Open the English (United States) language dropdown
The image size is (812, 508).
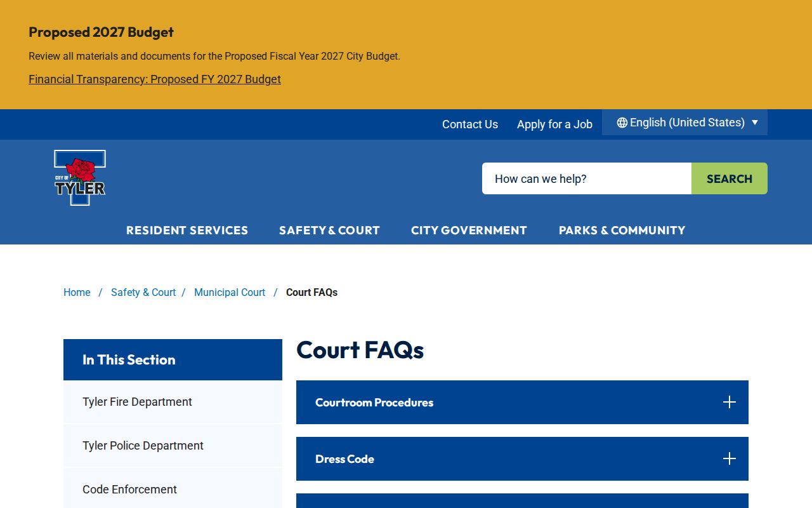[x=684, y=123]
